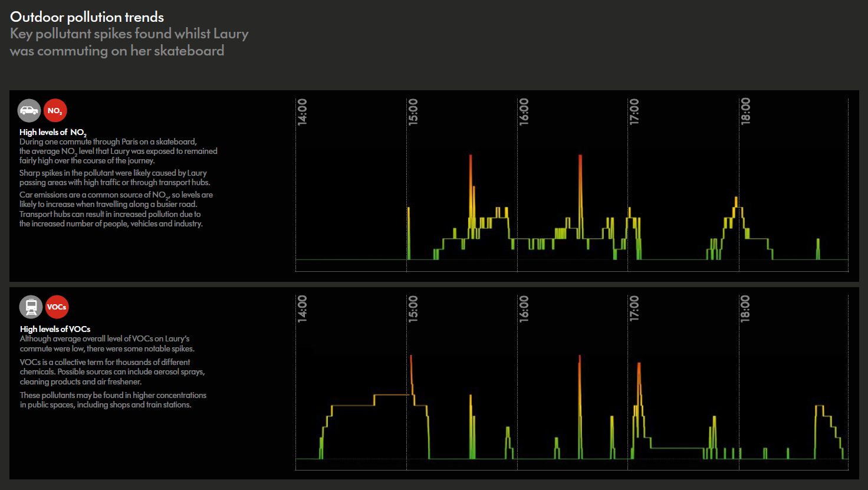Screen dimensions: 868x490
Task: Click the 16:00 label in the VOCs chart
Action: 524,308
